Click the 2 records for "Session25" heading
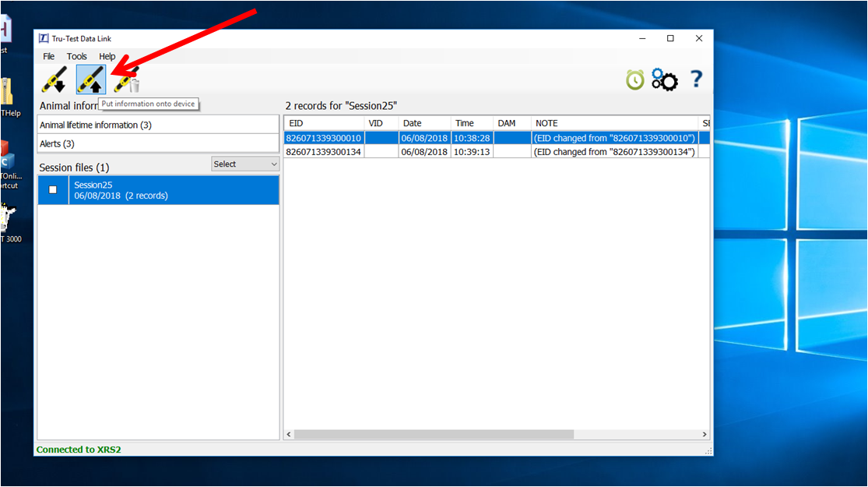This screenshot has height=487, width=868. (341, 106)
